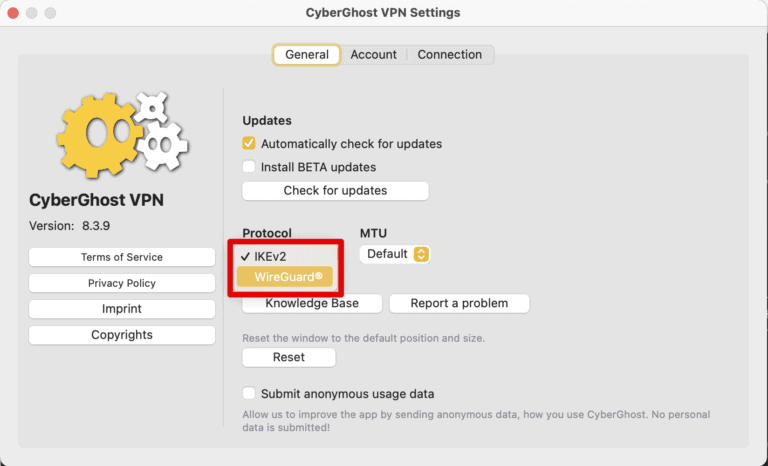Image resolution: width=768 pixels, height=466 pixels.
Task: Switch to the Connection tab
Action: [449, 55]
